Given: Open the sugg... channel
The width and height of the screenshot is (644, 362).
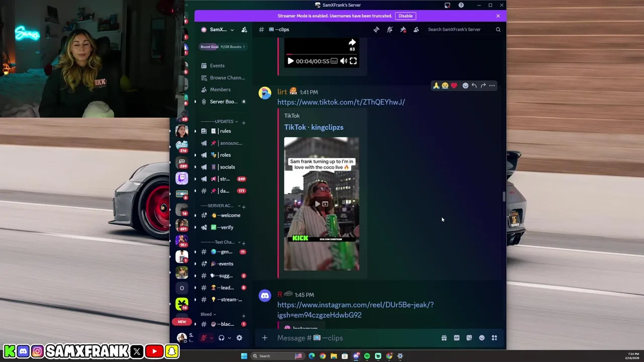Looking at the screenshot, I should coord(224,276).
